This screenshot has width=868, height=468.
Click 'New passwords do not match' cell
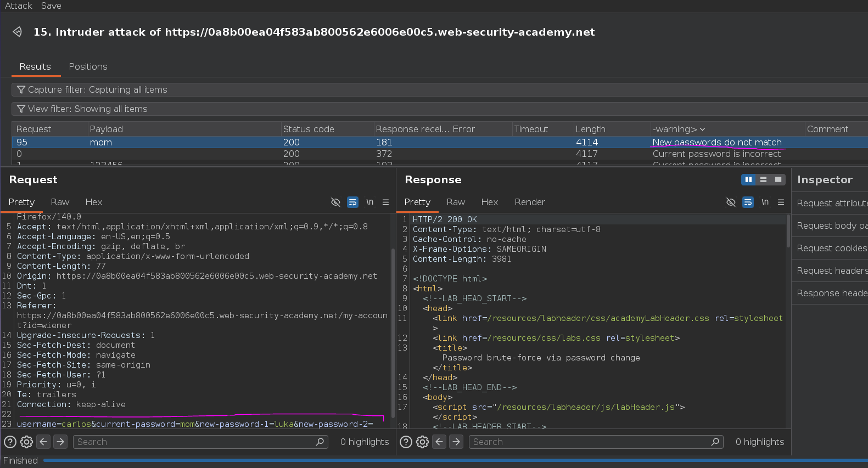pyautogui.click(x=717, y=142)
